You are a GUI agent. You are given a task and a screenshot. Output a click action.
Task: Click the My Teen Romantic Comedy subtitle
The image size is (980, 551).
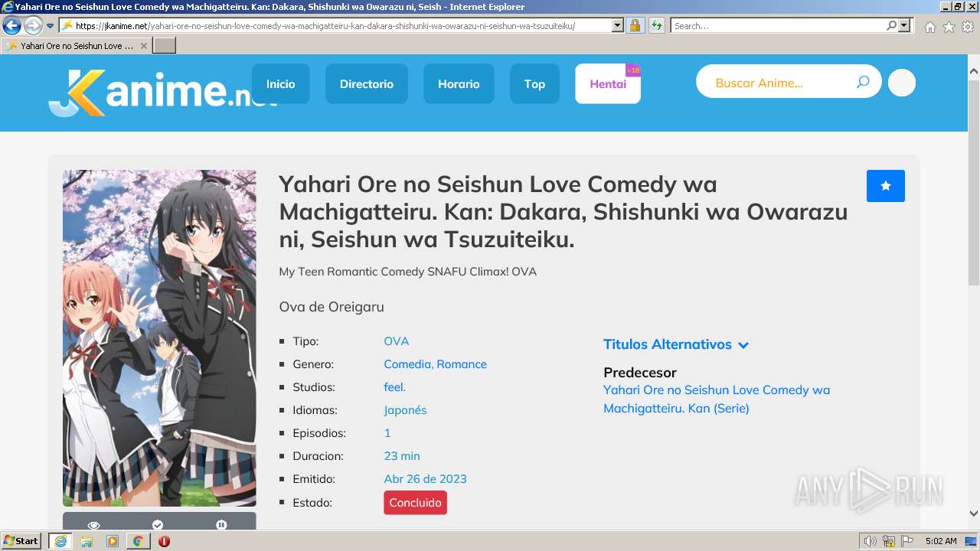pos(408,272)
